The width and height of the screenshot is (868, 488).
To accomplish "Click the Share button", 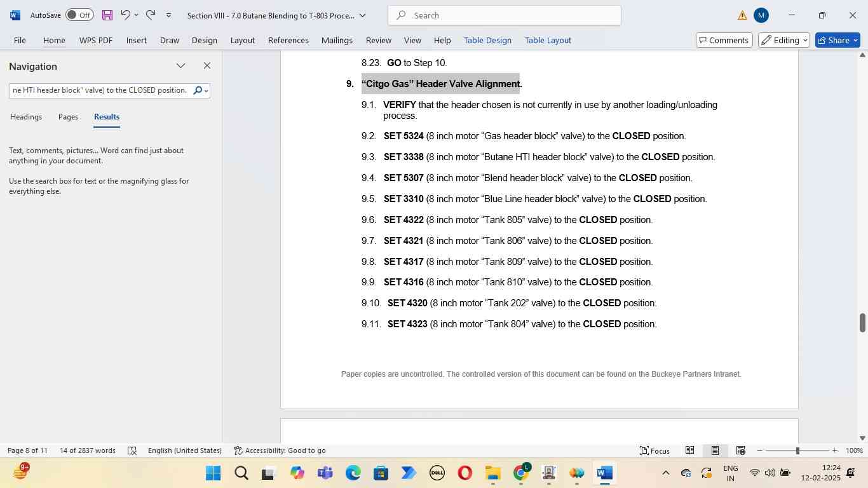I will tap(837, 40).
